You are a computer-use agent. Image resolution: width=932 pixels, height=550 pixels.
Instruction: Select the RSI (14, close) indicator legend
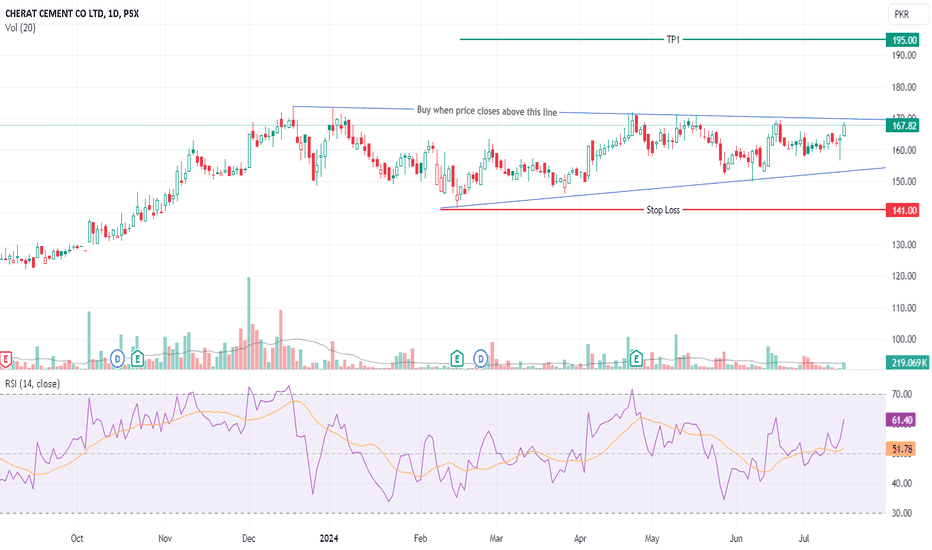tap(32, 384)
